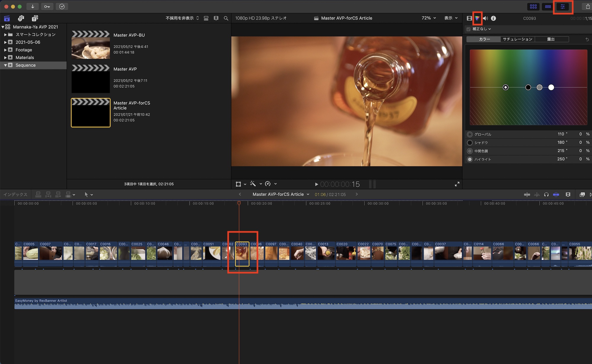This screenshot has height=364, width=592.
Task: Open the info inspector icon
Action: tap(493, 18)
